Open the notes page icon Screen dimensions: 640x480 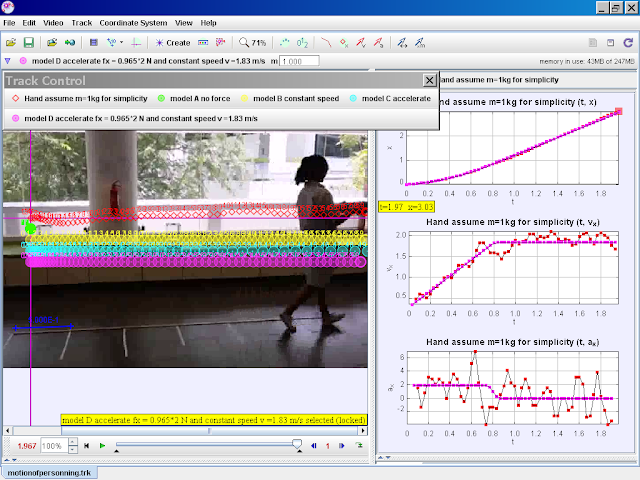pos(593,42)
